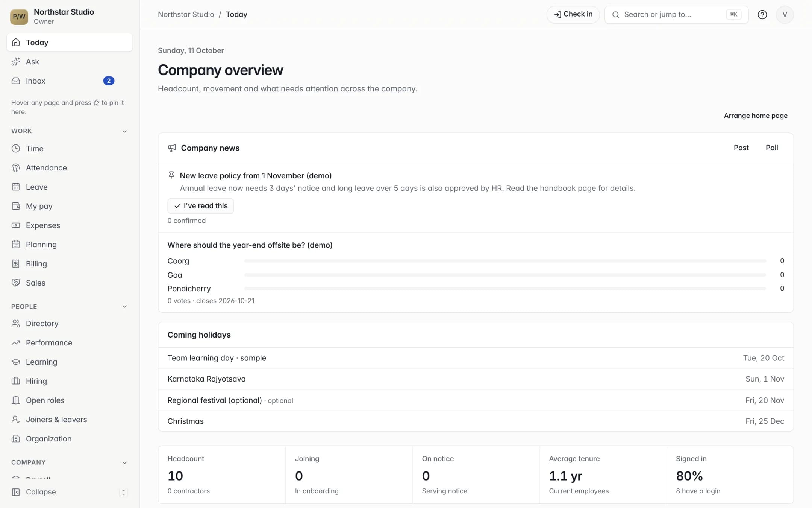
Task: Create a news Post
Action: (x=741, y=148)
